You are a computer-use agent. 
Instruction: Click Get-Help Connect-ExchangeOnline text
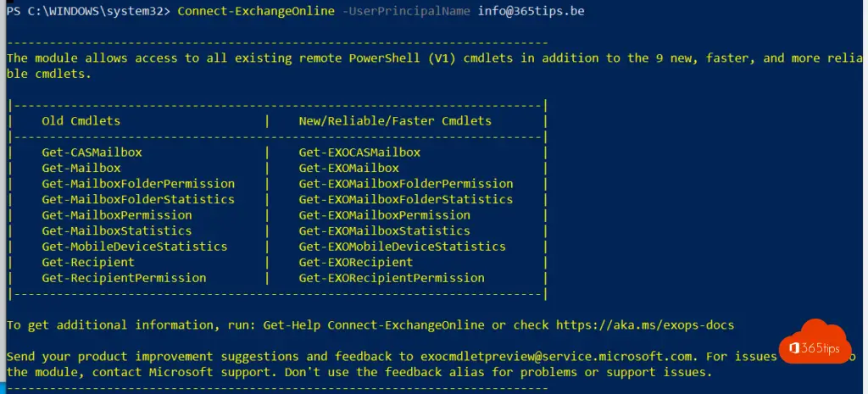pos(374,325)
